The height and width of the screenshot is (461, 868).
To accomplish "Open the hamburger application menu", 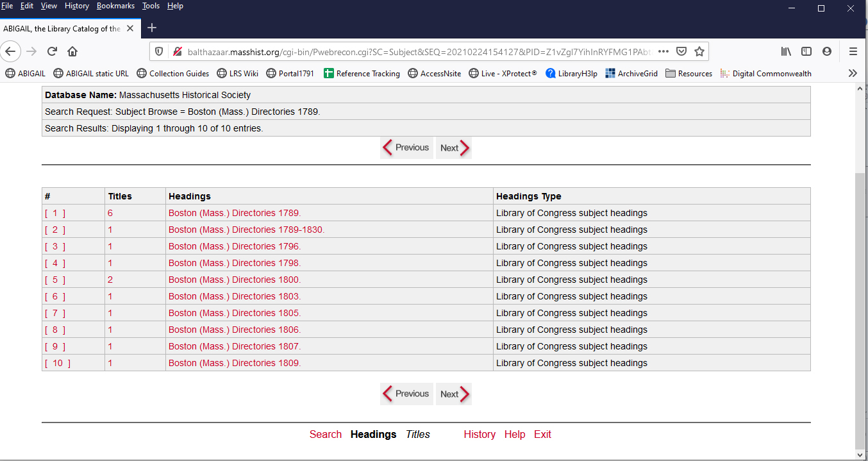I will (853, 51).
